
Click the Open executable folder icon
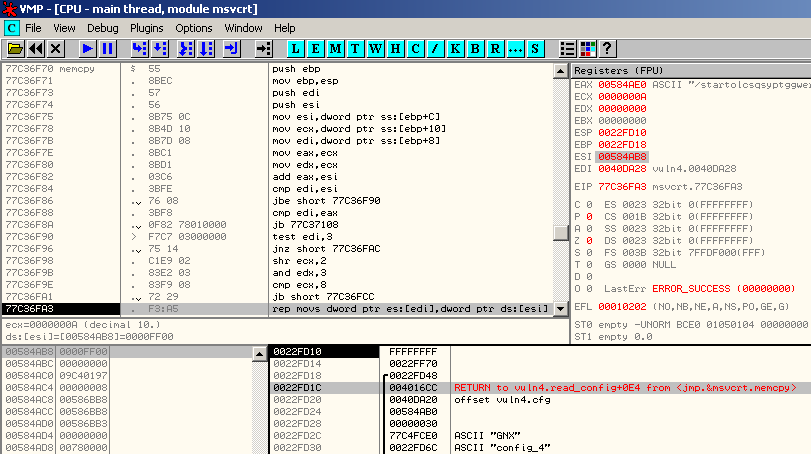[15, 48]
